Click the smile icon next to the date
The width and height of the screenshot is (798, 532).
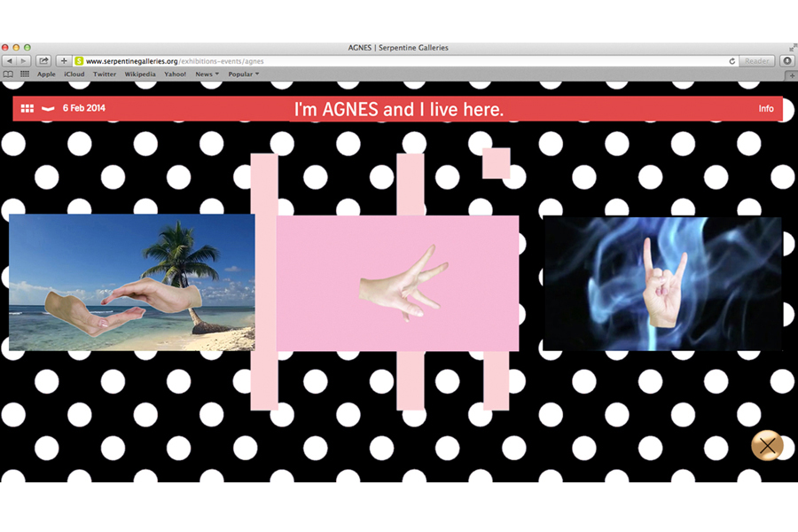point(48,108)
